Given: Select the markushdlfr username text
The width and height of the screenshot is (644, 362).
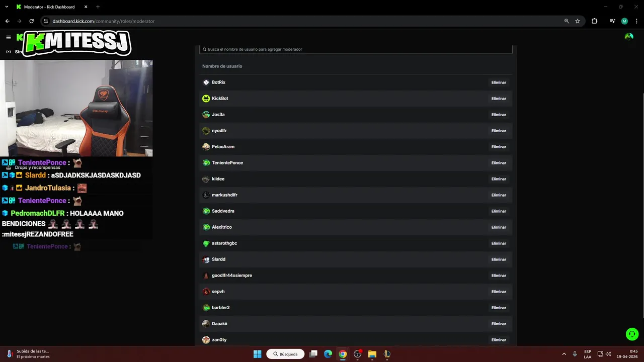Looking at the screenshot, I should pos(224,195).
